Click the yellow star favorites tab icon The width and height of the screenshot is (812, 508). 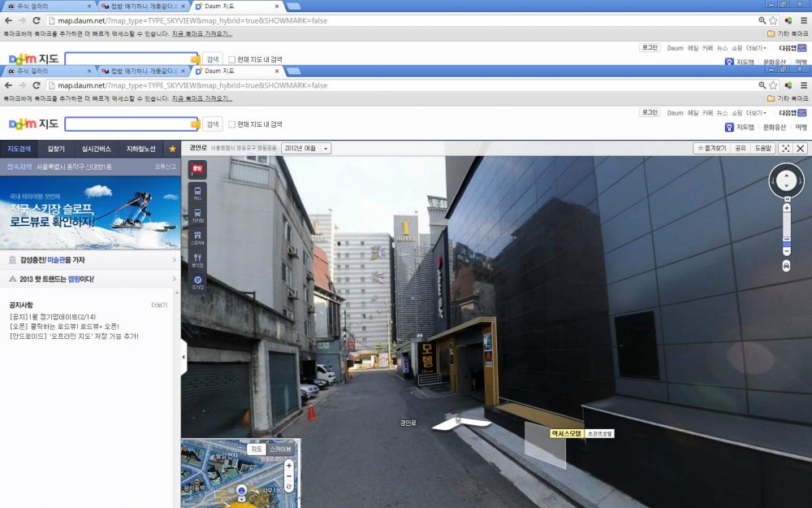click(172, 149)
